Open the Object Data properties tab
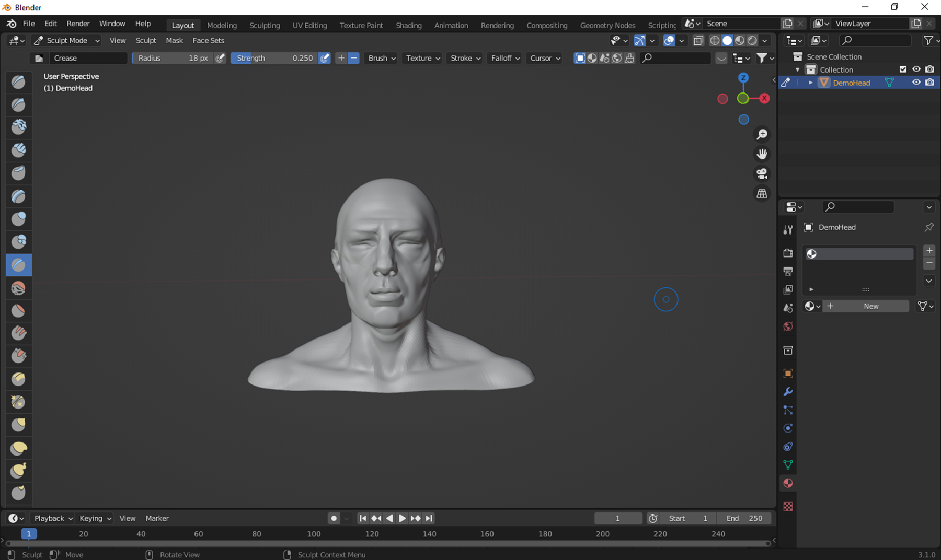 tap(788, 465)
